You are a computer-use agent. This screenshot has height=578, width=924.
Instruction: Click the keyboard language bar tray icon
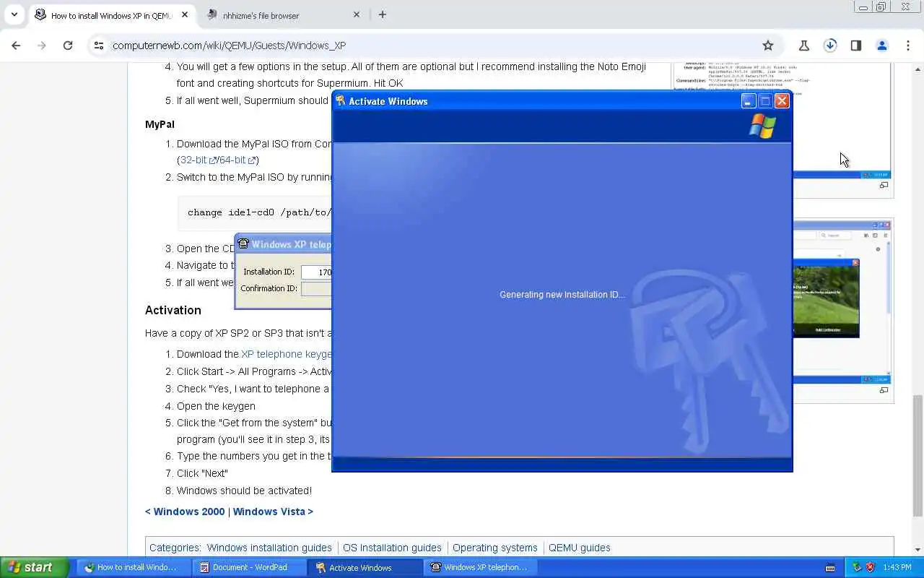pyautogui.click(x=830, y=567)
